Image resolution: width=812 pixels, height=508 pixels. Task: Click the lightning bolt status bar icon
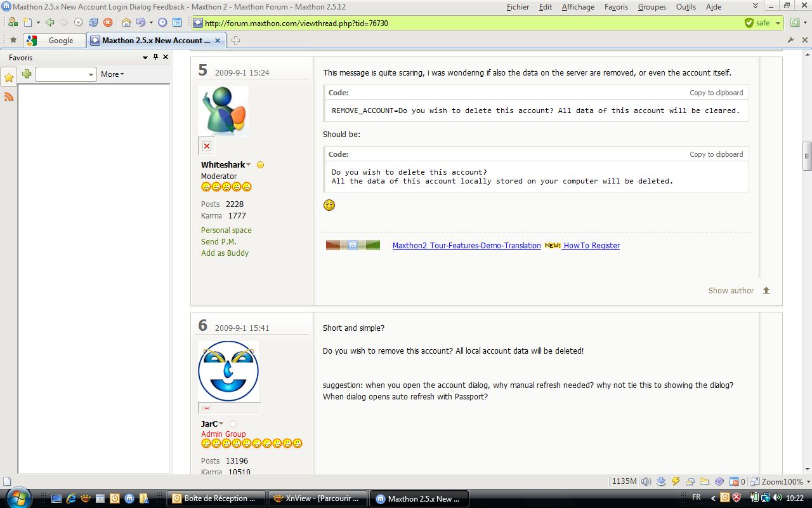point(676,481)
